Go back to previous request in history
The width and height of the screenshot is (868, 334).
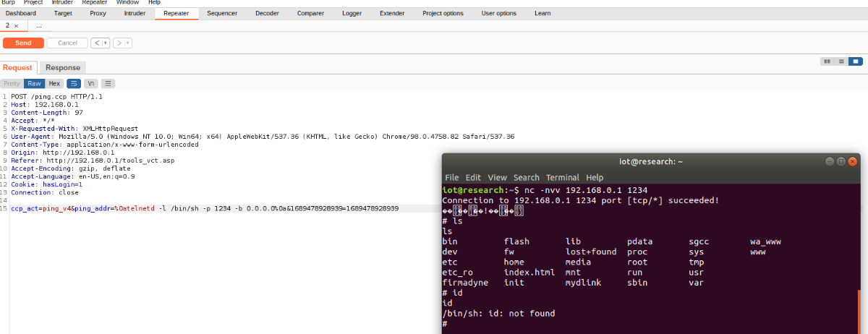tap(97, 43)
